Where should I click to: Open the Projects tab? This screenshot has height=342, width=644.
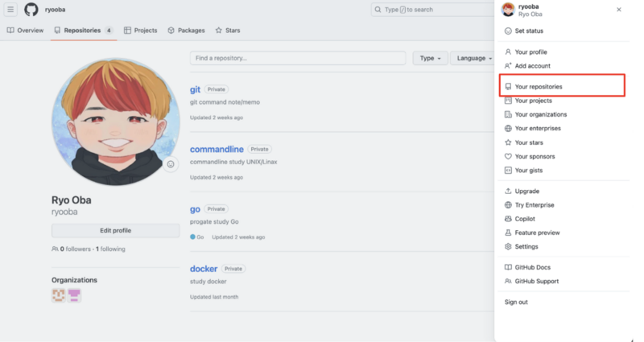click(140, 31)
